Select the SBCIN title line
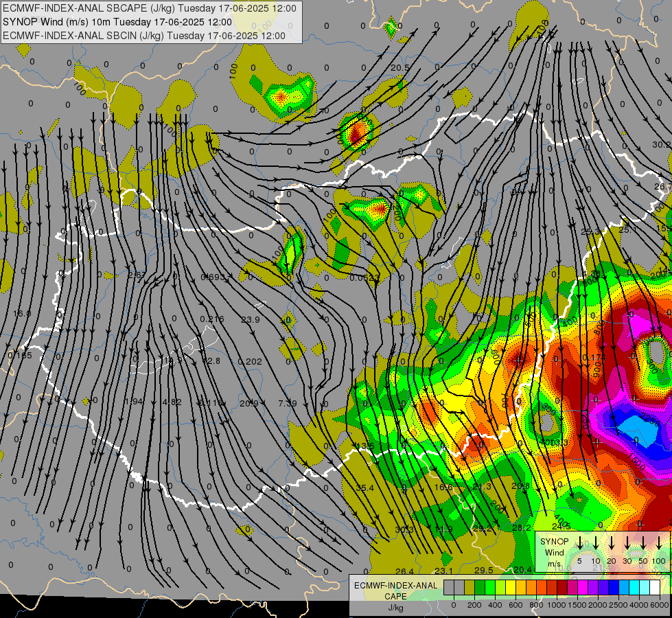This screenshot has width=672, height=618. (144, 36)
